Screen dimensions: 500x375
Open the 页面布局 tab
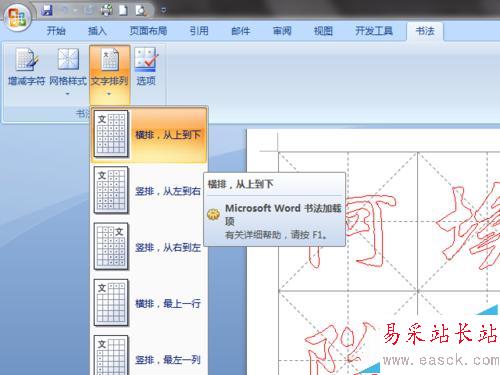click(148, 31)
